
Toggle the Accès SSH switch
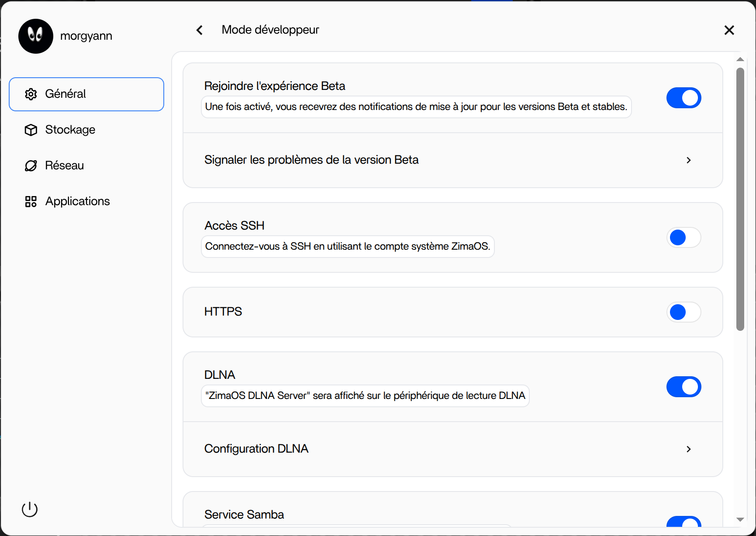point(684,237)
